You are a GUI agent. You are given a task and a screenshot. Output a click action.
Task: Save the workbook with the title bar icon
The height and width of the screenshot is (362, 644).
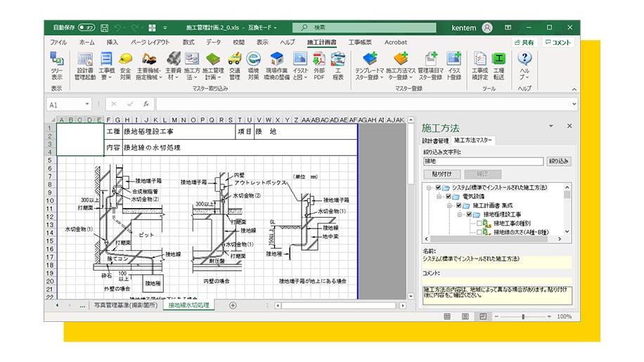104,28
